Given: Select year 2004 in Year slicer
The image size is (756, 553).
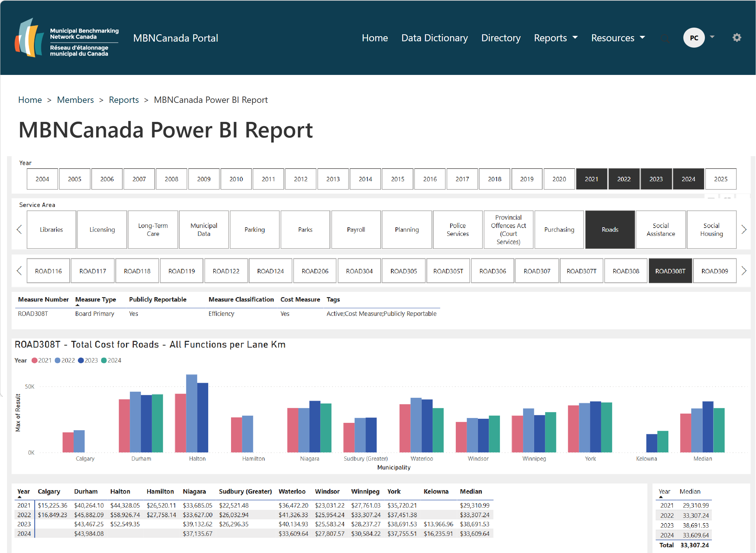Looking at the screenshot, I should click(43, 179).
